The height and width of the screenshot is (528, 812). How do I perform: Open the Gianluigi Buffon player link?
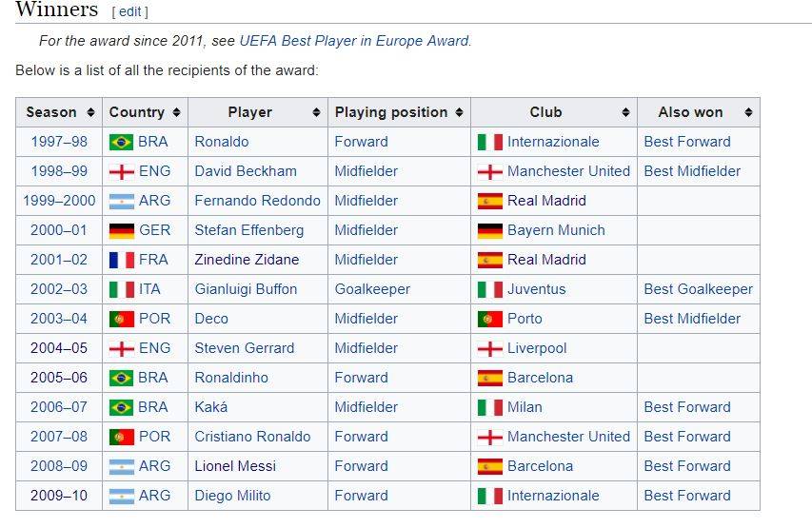tap(246, 289)
